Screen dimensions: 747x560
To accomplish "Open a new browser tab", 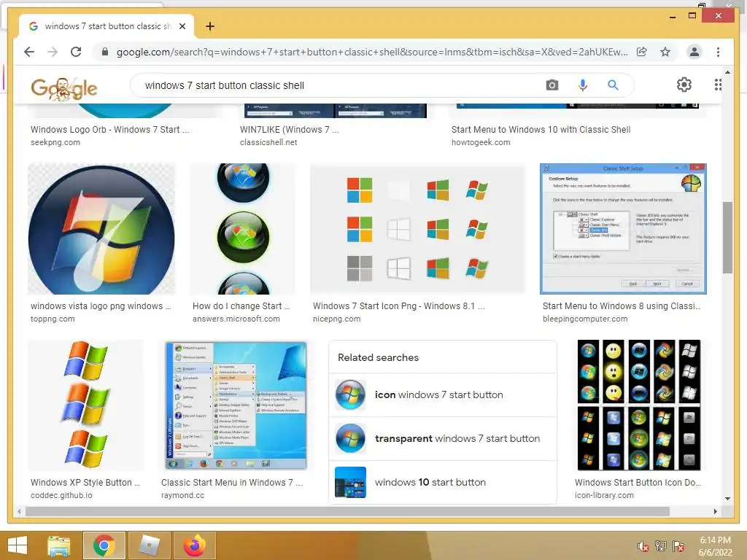I will coord(210,26).
